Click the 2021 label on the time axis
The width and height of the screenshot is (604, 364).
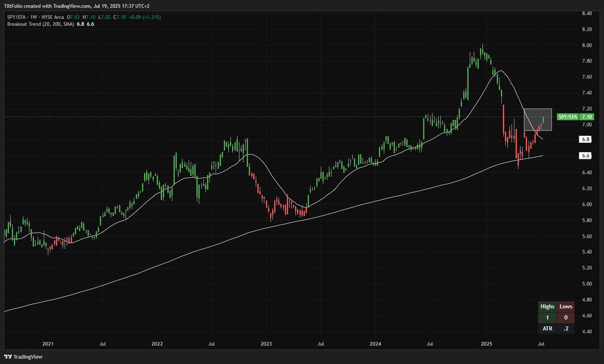point(47,344)
